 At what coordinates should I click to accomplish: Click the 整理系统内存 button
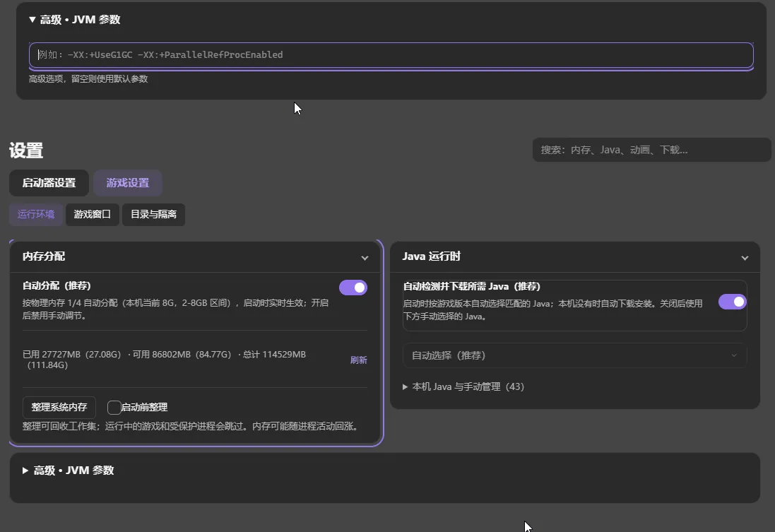point(59,408)
